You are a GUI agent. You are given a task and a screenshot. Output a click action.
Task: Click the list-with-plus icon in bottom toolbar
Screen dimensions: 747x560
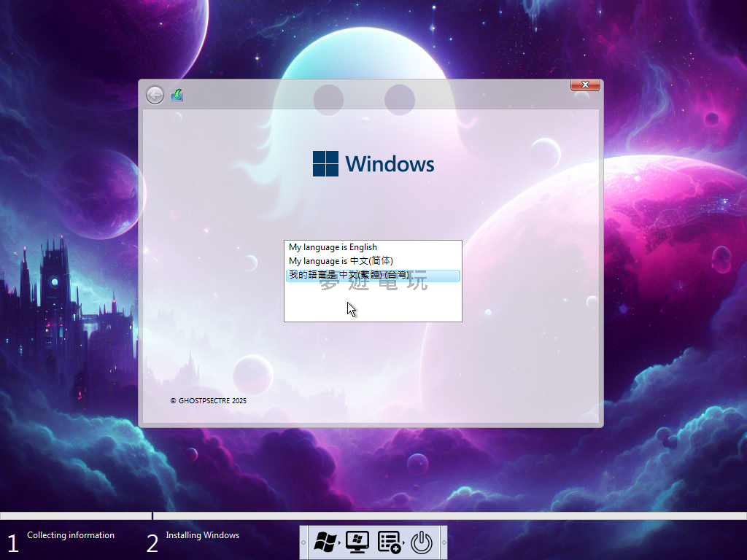coord(389,542)
